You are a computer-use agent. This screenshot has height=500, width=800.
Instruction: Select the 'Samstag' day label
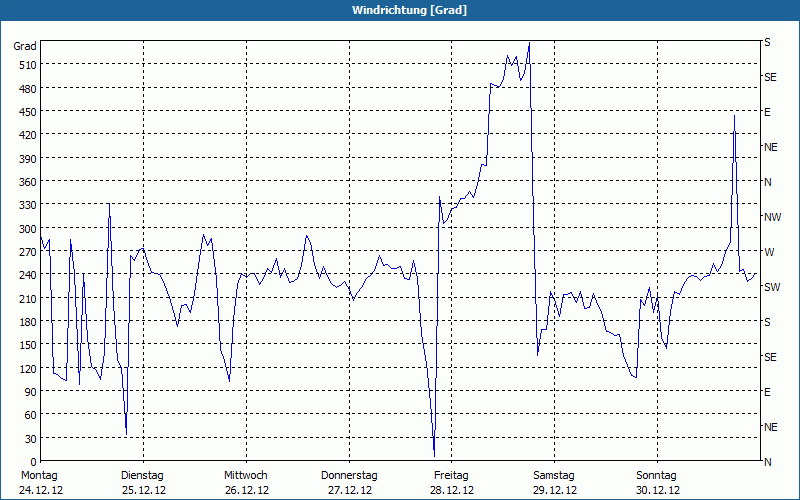coord(554,475)
